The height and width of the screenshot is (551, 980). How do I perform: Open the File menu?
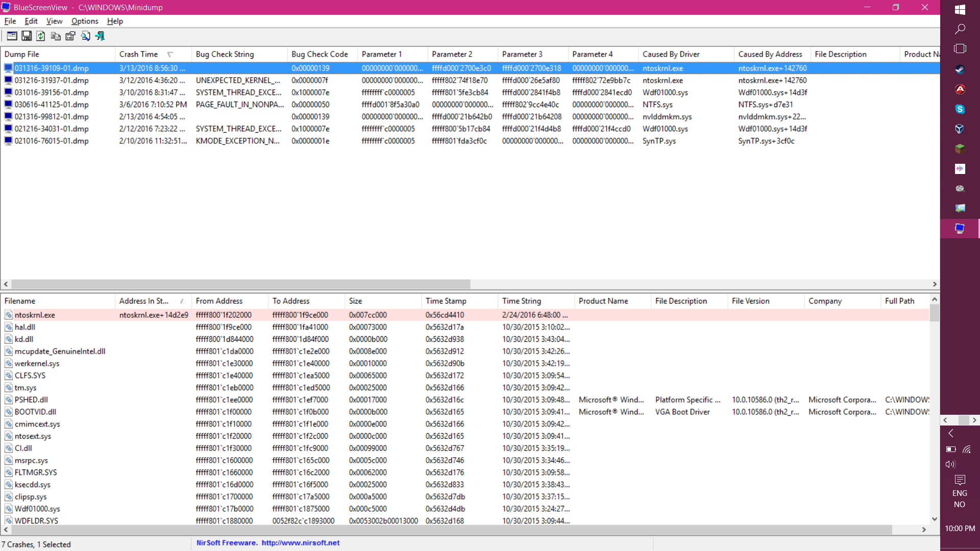[x=10, y=21]
